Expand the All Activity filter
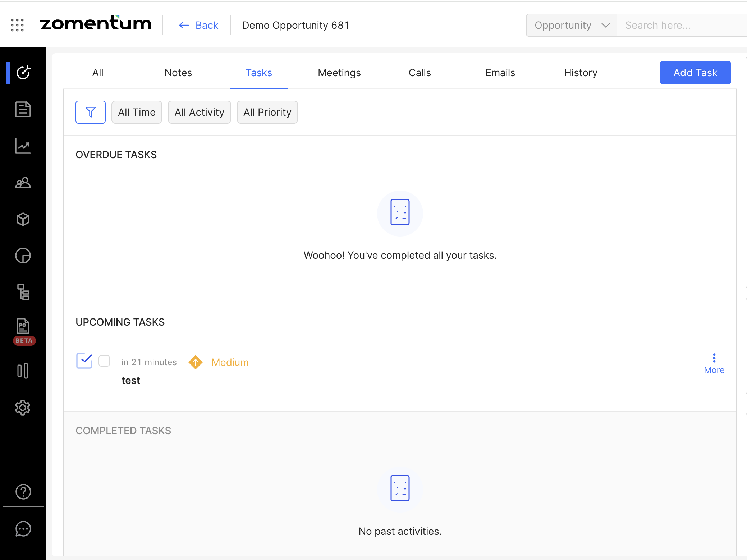 [200, 112]
